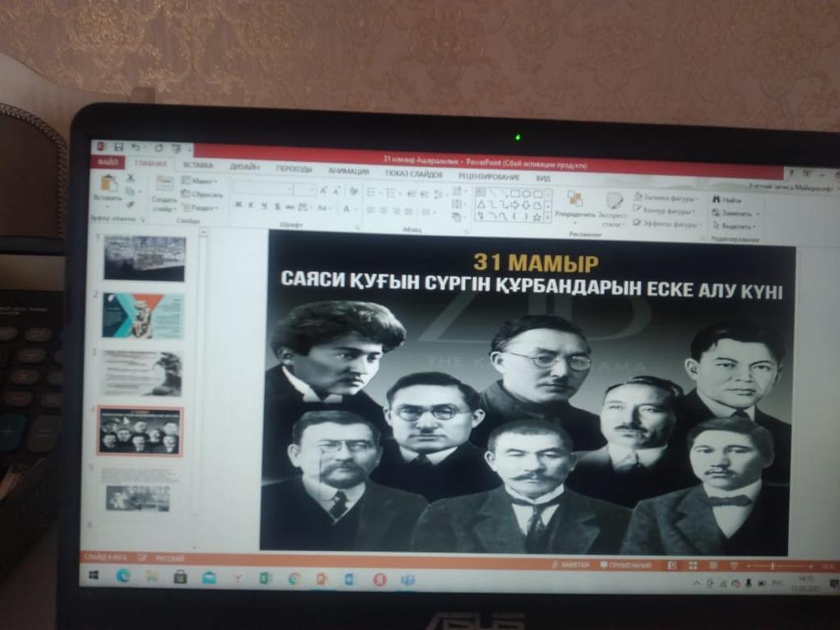Click the Save icon in quick access toolbar
Viewport: 840px width, 630px height.
(119, 148)
